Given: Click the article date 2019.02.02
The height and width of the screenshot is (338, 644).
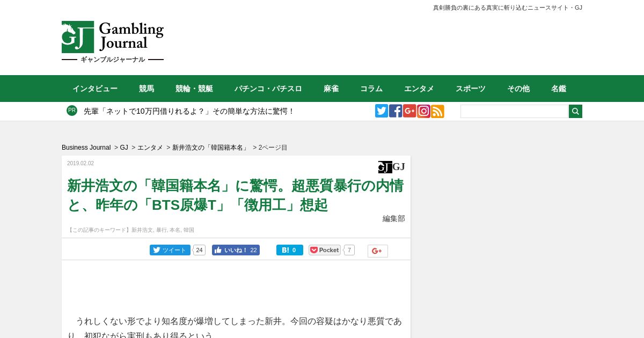Looking at the screenshot, I should tap(80, 164).
